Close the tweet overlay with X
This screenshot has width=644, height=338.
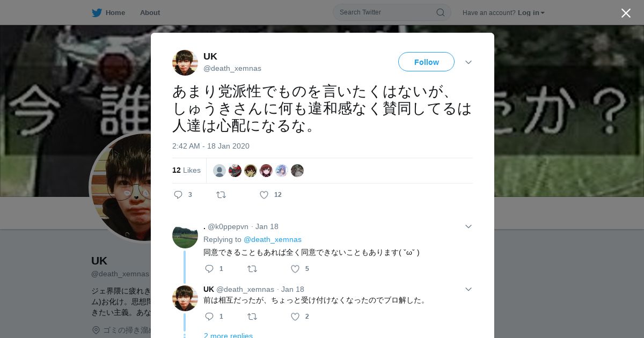pos(626,13)
